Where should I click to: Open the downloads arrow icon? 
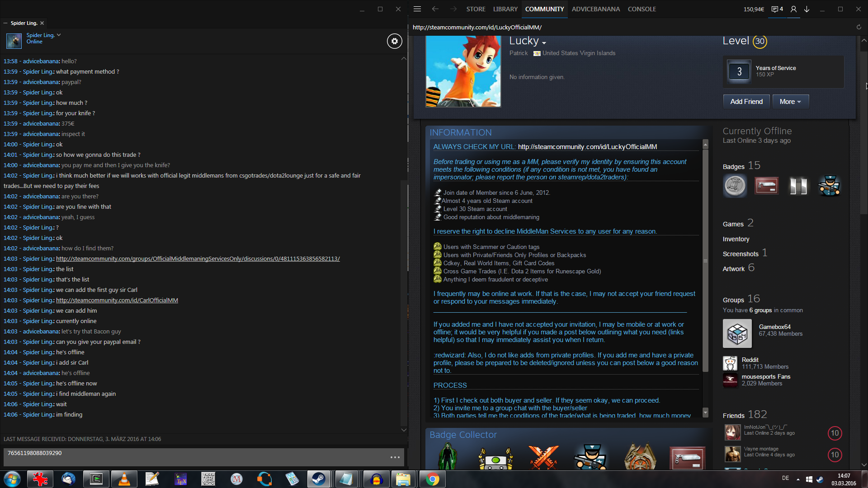(x=807, y=9)
